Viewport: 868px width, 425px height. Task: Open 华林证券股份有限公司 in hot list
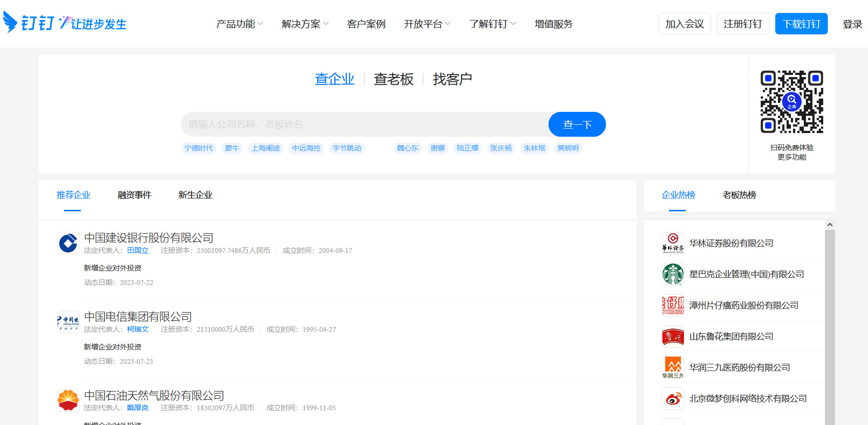coord(731,243)
